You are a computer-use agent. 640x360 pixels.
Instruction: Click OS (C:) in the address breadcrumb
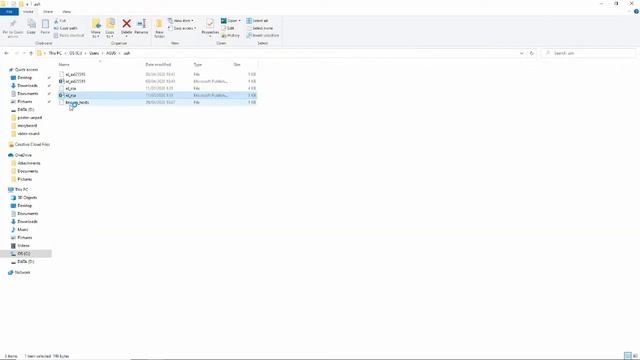pyautogui.click(x=76, y=53)
